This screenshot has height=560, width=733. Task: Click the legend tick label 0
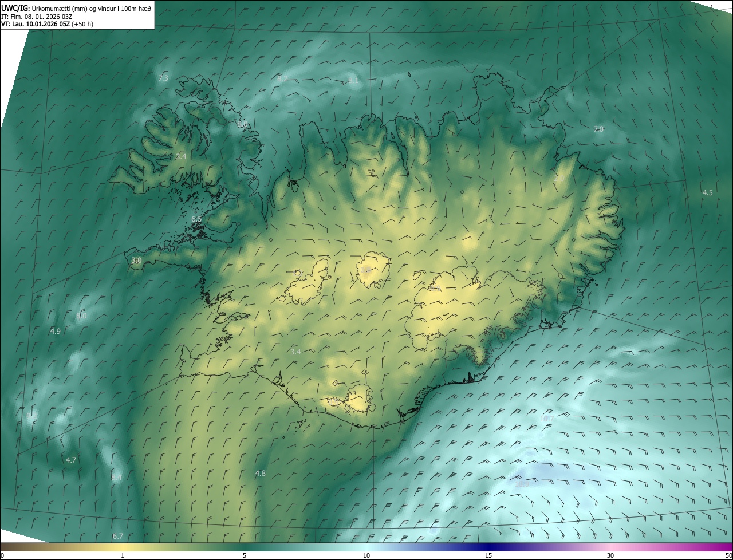coord(2,555)
